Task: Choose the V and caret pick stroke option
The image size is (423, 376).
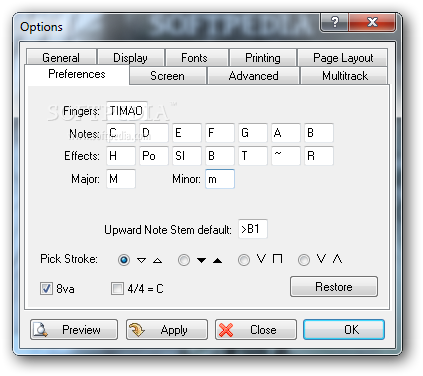Action: point(304,260)
